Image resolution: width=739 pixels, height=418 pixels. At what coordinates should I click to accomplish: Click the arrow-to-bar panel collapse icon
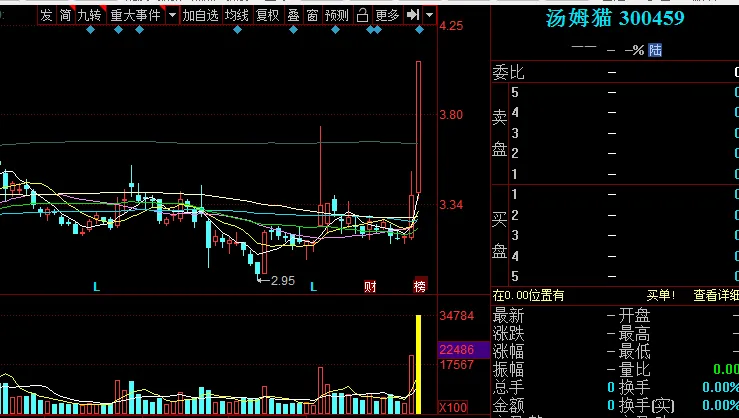pyautogui.click(x=413, y=15)
